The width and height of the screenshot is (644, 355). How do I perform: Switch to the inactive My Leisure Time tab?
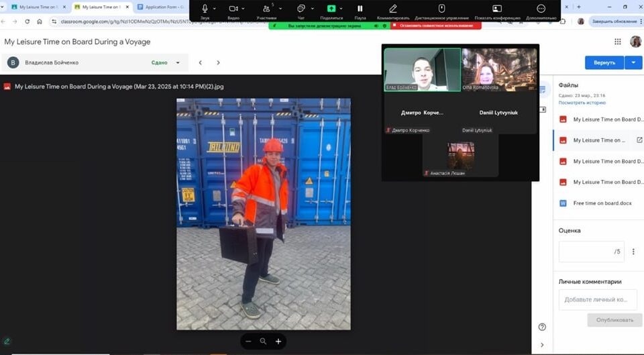(x=39, y=7)
